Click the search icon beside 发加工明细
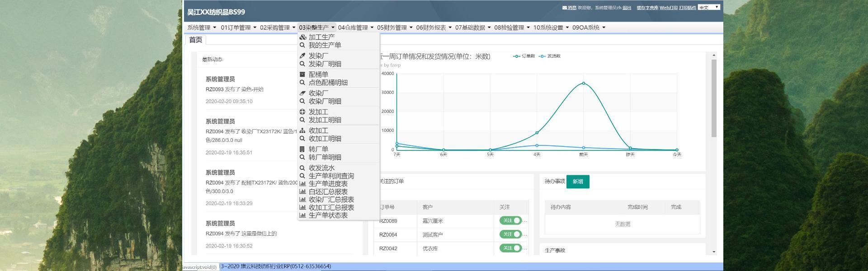 (x=302, y=120)
